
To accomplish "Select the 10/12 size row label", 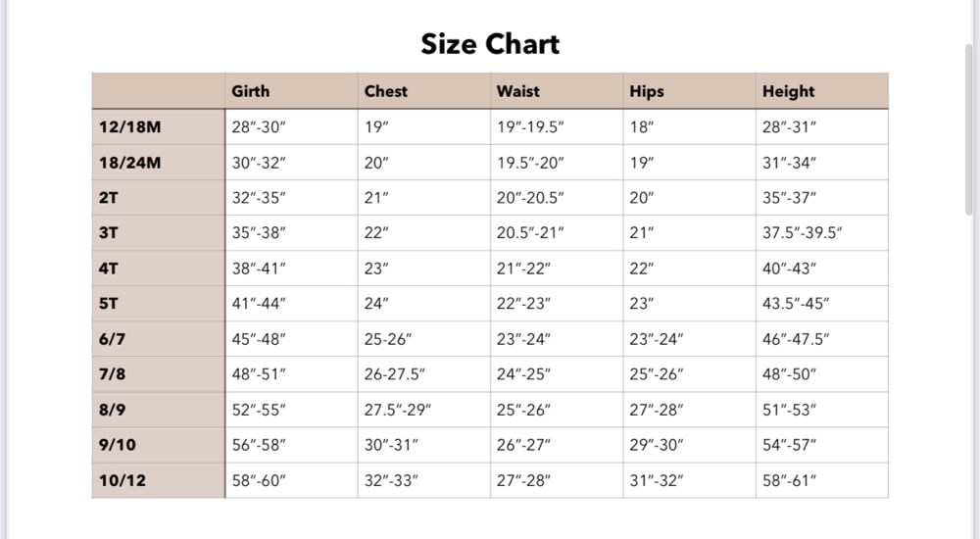I will (122, 480).
